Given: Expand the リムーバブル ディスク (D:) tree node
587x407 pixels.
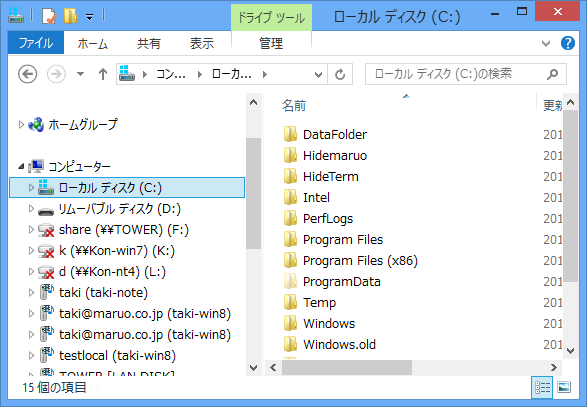Looking at the screenshot, I should pos(31,208).
